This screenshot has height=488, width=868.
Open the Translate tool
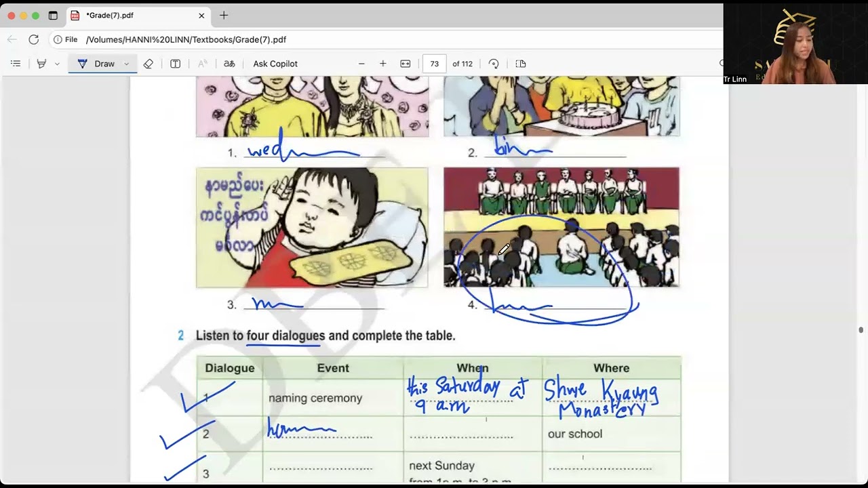pos(229,64)
